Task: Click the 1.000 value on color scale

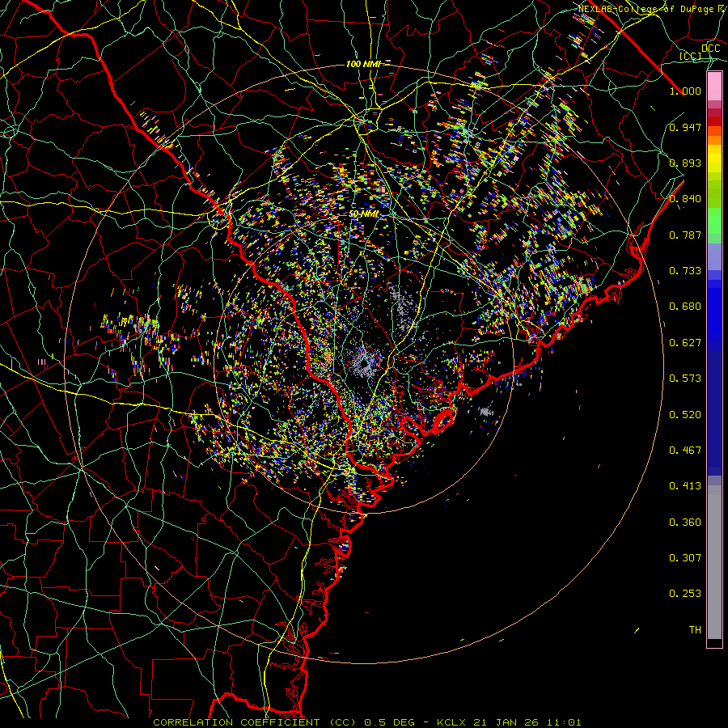Action: pyautogui.click(x=685, y=91)
